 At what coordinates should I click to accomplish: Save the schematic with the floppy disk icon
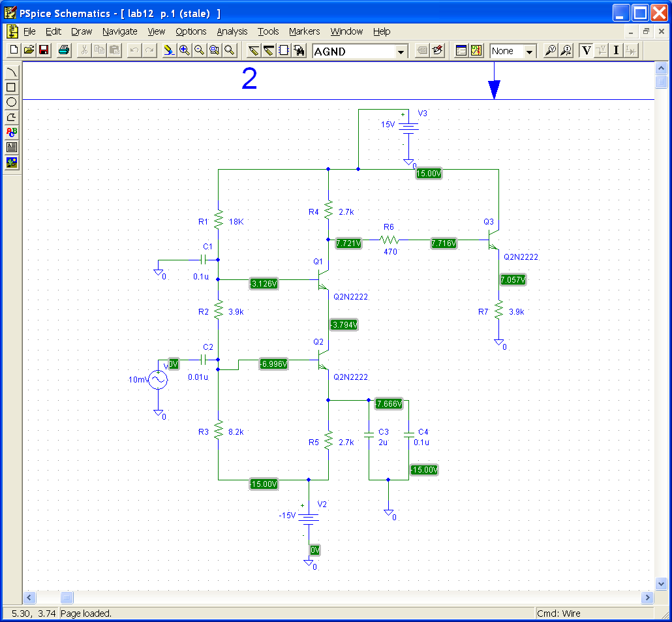point(44,50)
